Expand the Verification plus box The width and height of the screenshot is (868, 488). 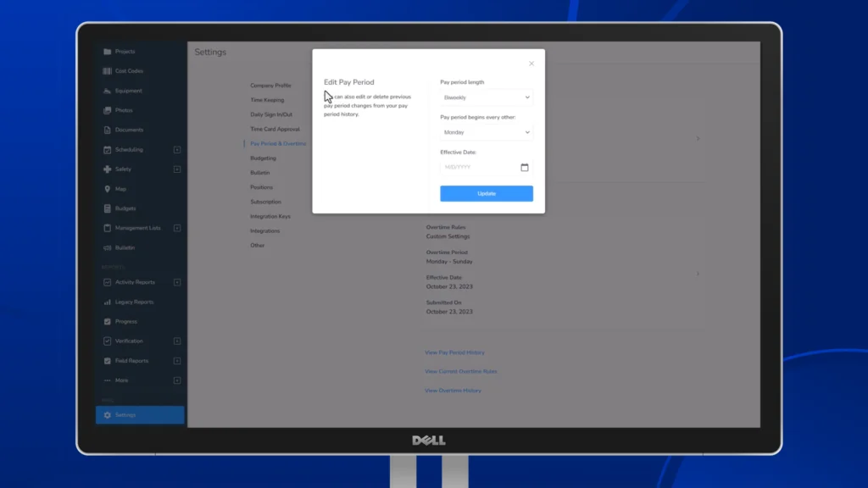click(x=177, y=341)
